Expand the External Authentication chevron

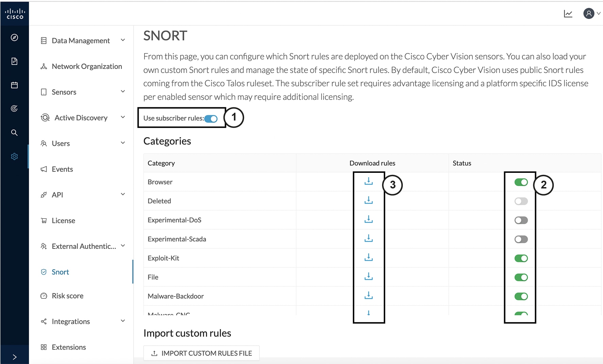tap(123, 245)
